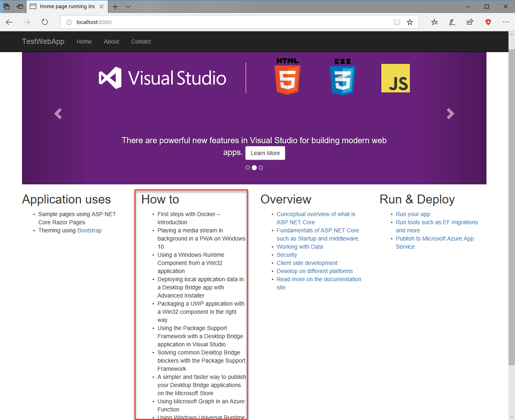Start a Web Note with the pen icon
This screenshot has height=420, width=515.
click(452, 22)
